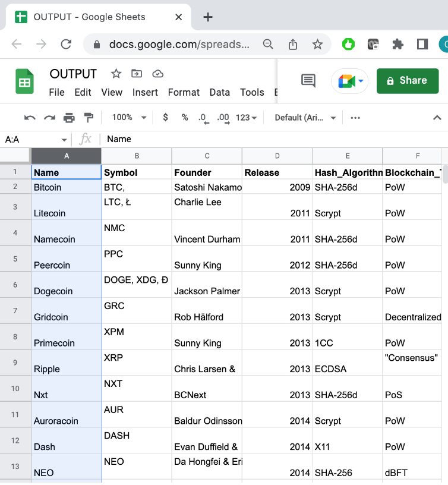This screenshot has width=448, height=485.
Task: Select the Hash_Algorithm header cell
Action: pos(347,172)
